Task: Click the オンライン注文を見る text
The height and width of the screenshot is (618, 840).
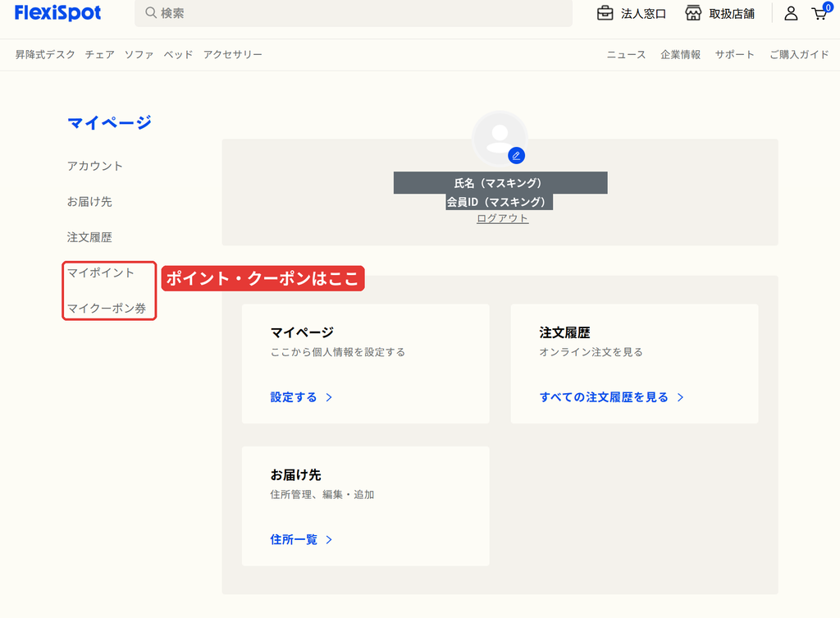Action: tap(591, 352)
